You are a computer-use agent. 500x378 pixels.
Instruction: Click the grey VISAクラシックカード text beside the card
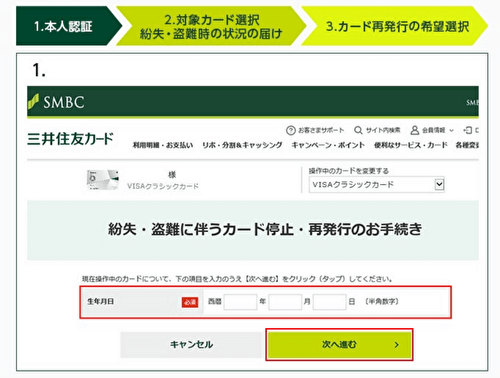click(163, 186)
